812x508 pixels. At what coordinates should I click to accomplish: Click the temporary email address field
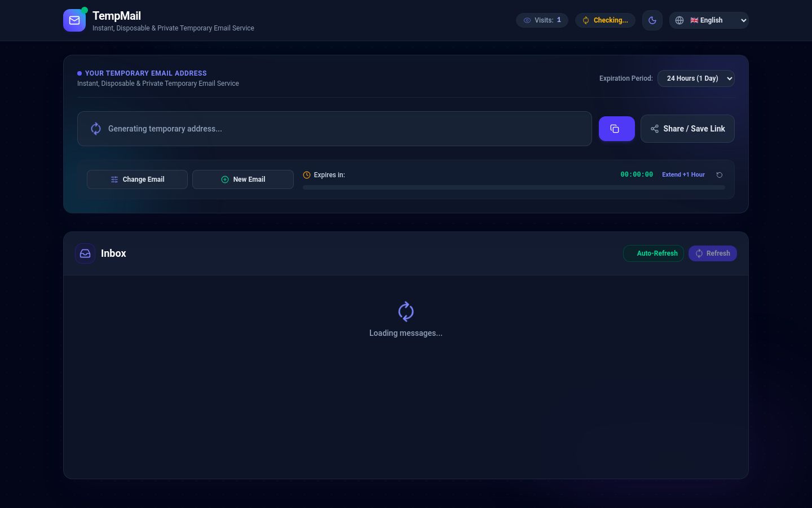[x=334, y=129]
